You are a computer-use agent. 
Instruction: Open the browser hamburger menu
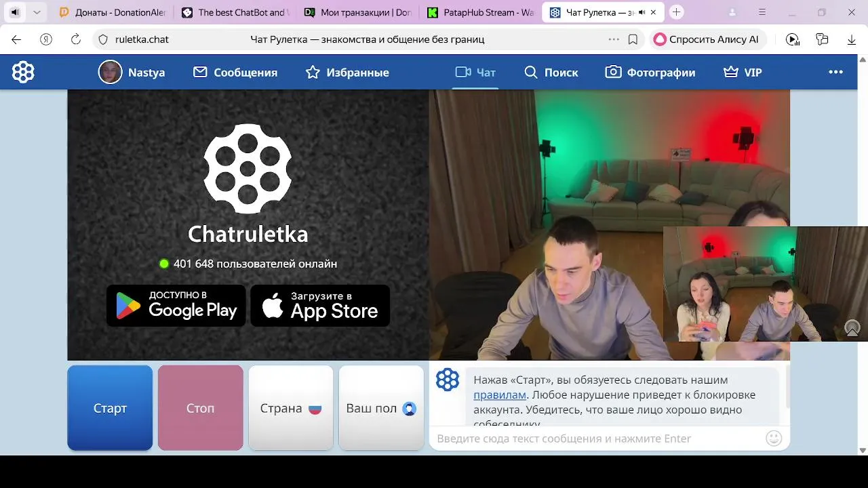click(x=762, y=12)
